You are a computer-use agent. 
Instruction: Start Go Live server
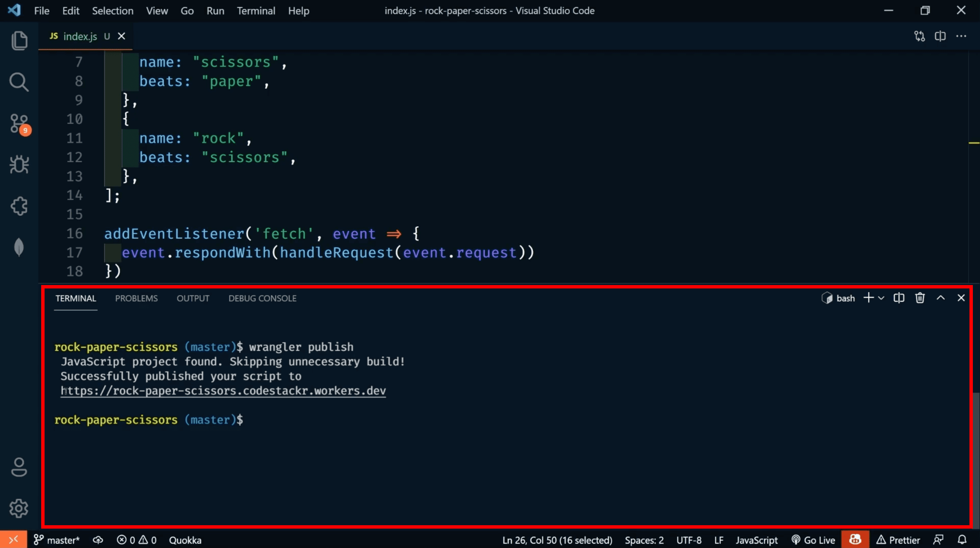click(x=813, y=540)
